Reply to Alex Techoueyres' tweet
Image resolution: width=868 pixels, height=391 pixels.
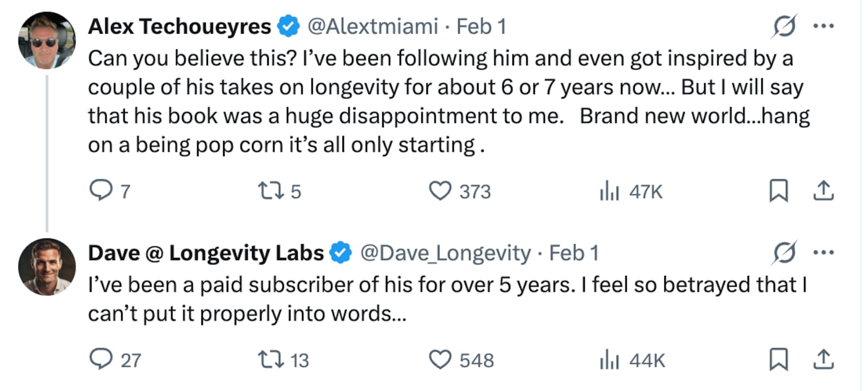(100, 191)
